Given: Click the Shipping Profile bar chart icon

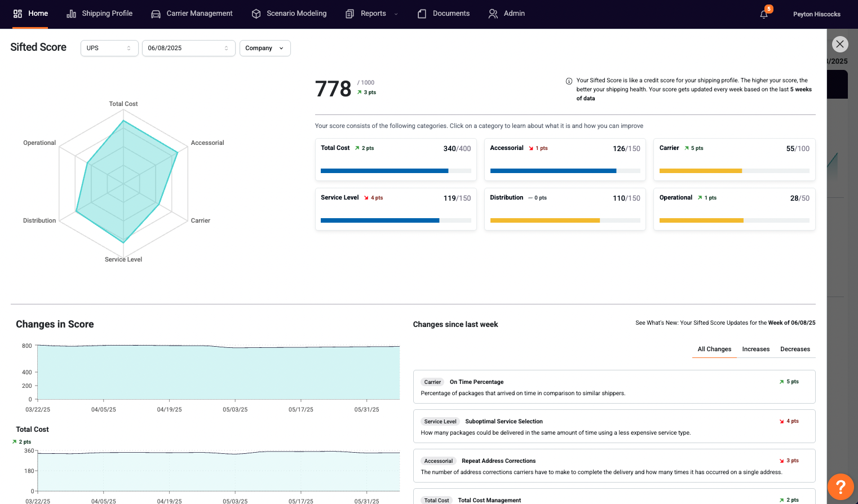Looking at the screenshot, I should click(71, 14).
